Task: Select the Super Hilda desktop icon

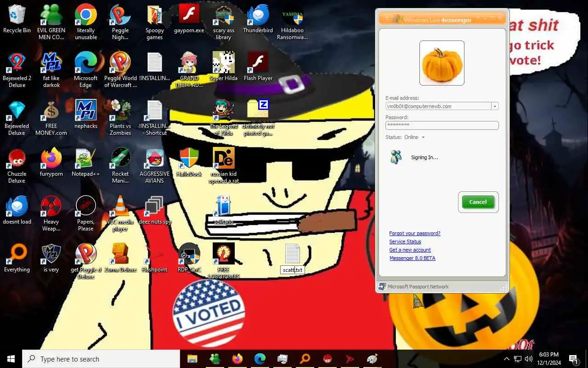Action: 224,66
